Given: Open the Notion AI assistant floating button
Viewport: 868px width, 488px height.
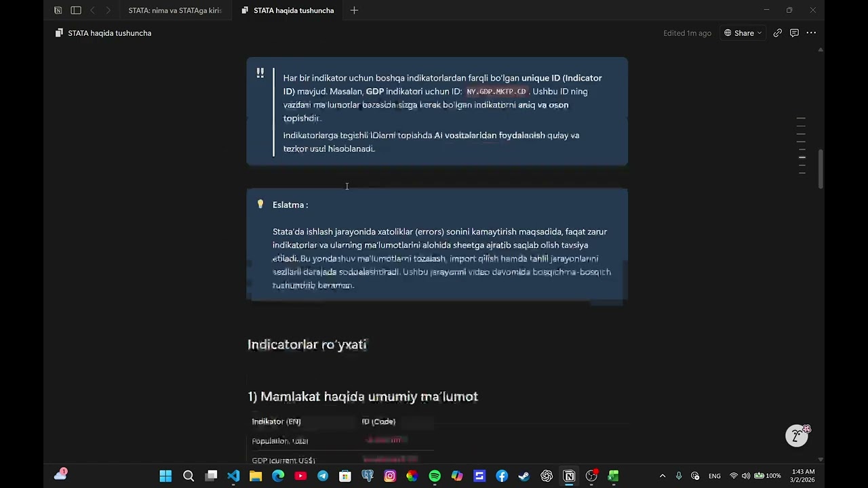Looking at the screenshot, I should click(797, 435).
